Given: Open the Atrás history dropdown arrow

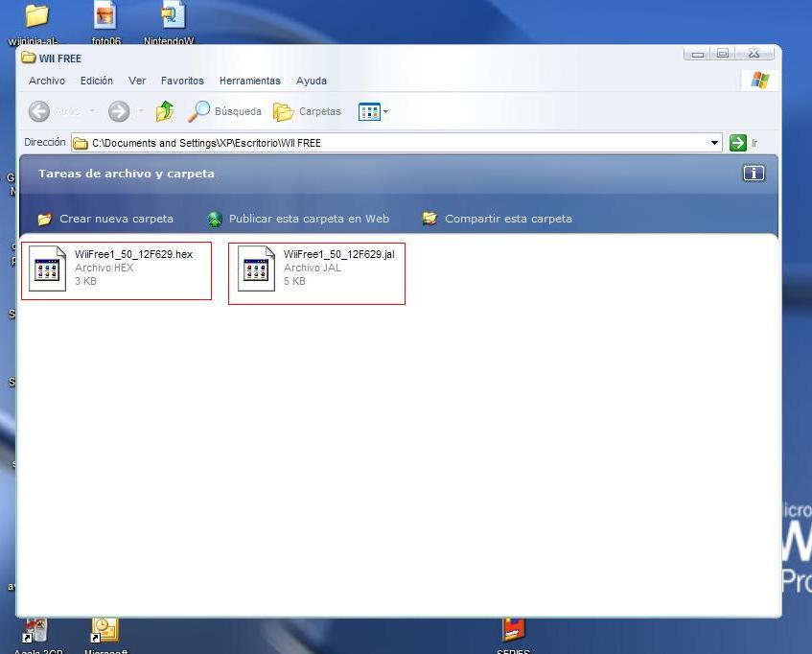Looking at the screenshot, I should 93,112.
